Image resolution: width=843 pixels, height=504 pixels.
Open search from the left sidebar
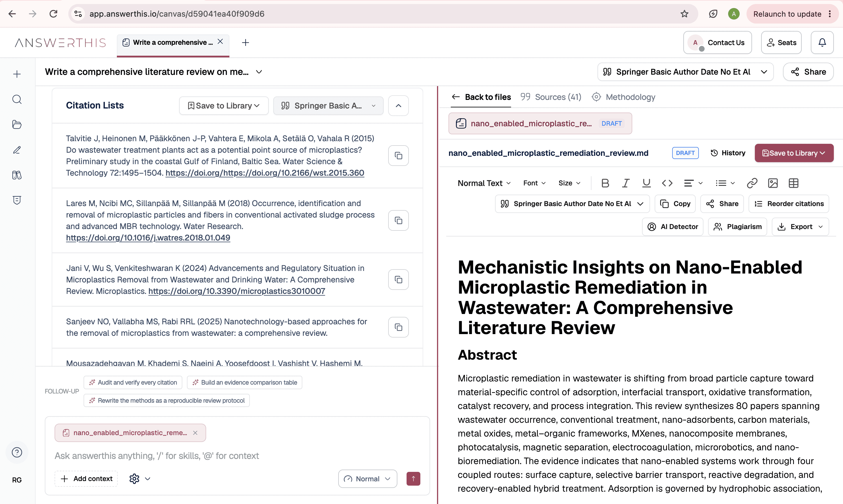17,99
